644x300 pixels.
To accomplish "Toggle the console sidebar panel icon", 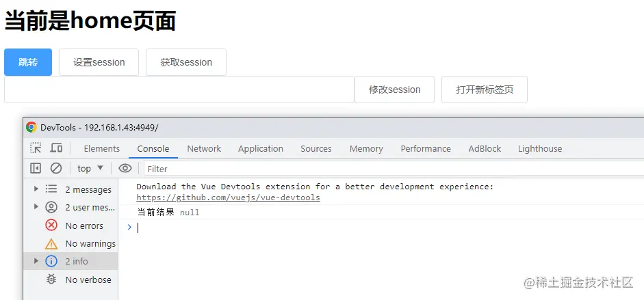I will click(36, 168).
